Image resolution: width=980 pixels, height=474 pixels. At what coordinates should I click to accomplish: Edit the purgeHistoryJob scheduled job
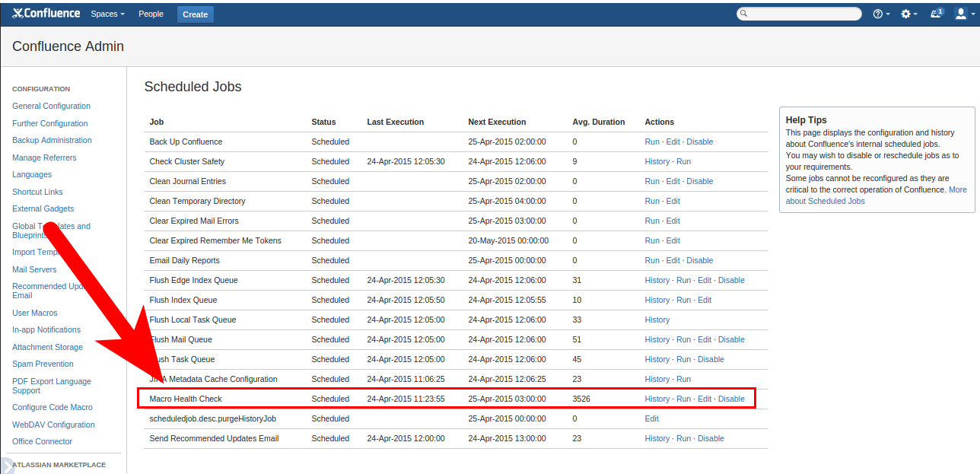click(651, 419)
